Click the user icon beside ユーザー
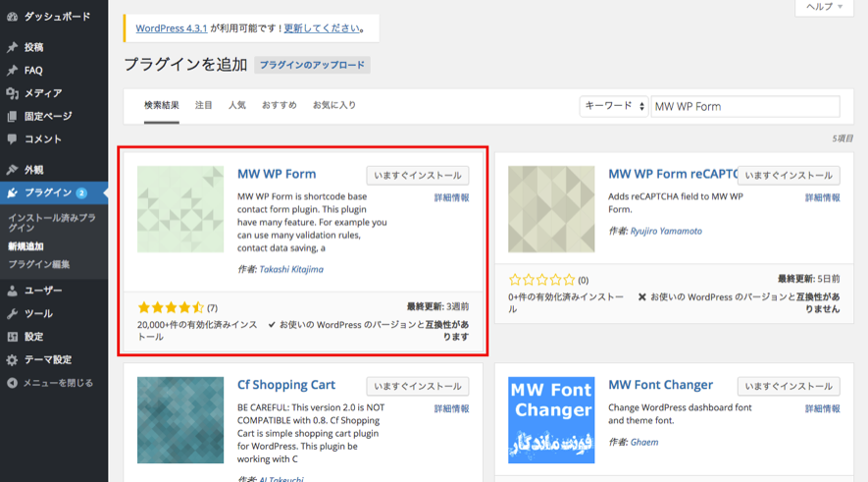This screenshot has width=868, height=482. [x=12, y=291]
